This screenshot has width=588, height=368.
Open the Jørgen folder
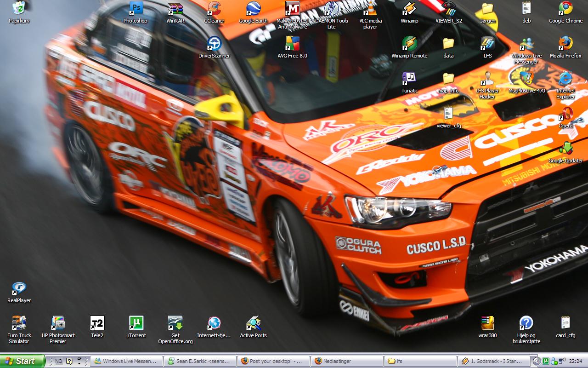(487, 12)
